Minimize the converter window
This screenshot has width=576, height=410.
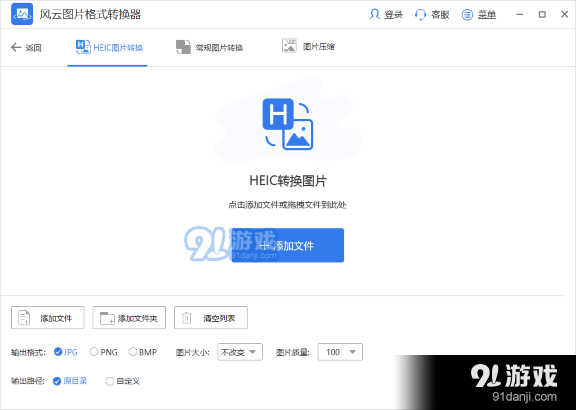pos(519,15)
